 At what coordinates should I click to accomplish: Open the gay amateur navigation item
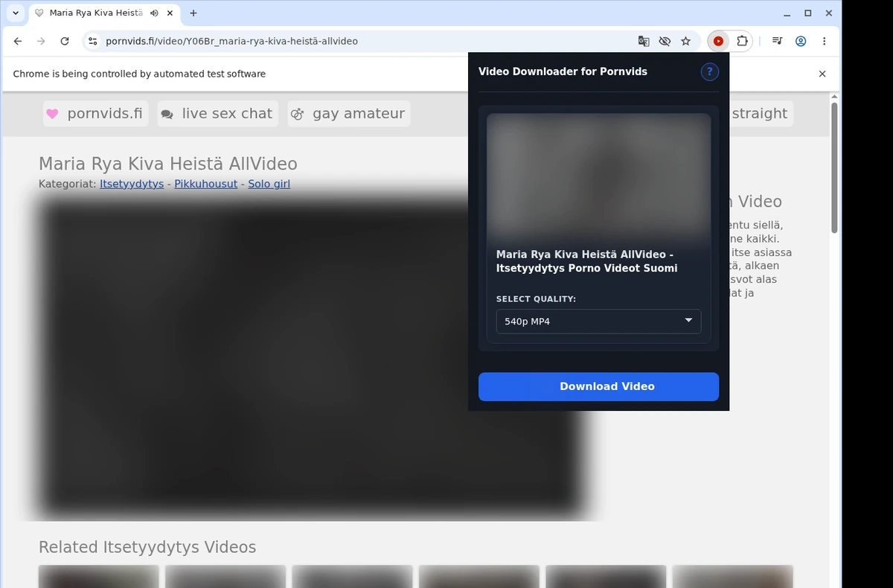tap(349, 113)
